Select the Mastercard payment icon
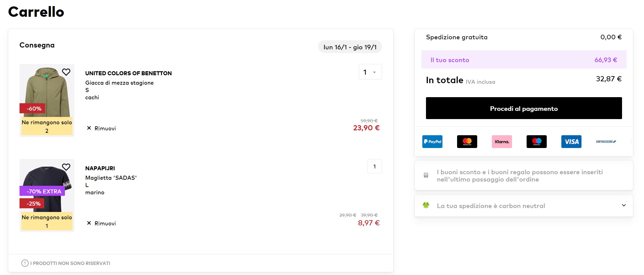 pyautogui.click(x=467, y=142)
